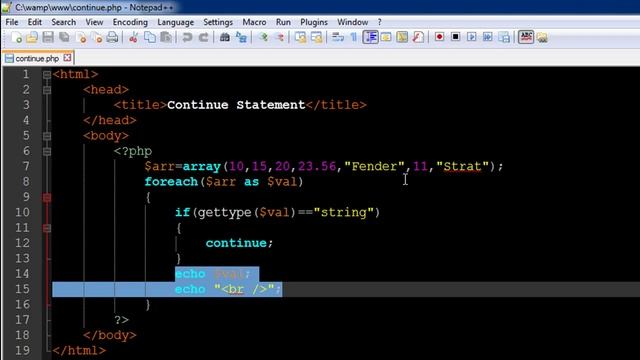Click the Function List toolbar icon
Viewport: 640px width, 360px height.
(418, 38)
